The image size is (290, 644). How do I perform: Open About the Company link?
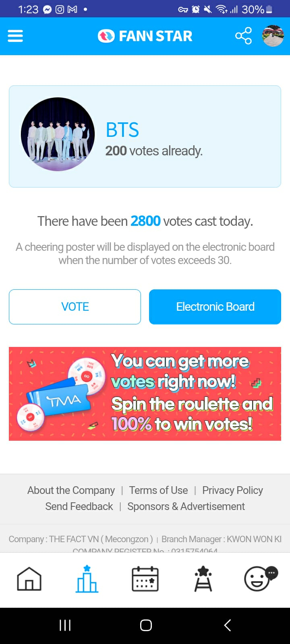pos(71,490)
